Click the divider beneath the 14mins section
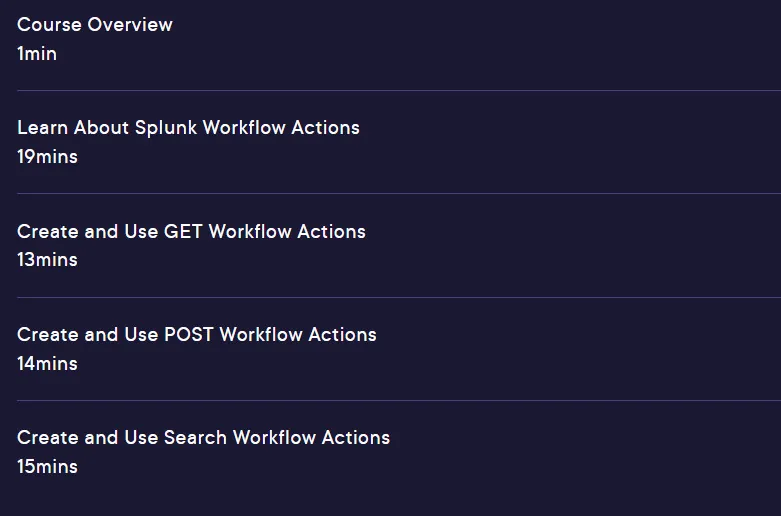Viewport: 781px width, 516px height. coord(399,400)
